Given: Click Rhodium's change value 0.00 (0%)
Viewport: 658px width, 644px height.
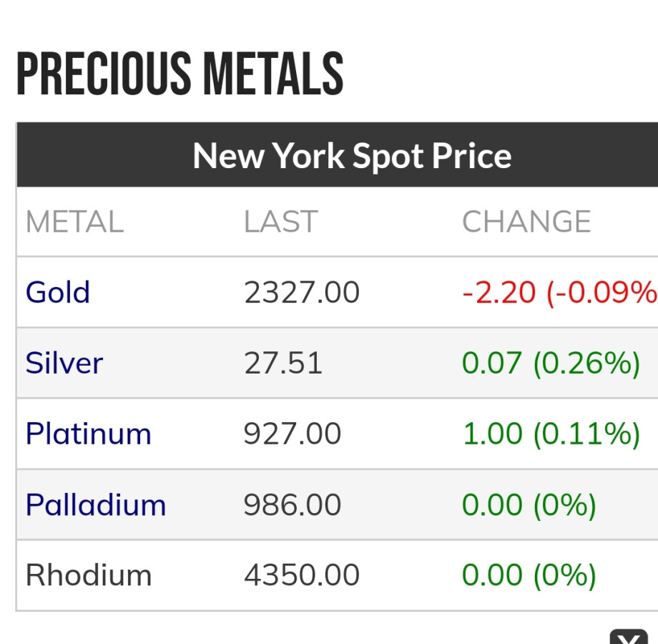Looking at the screenshot, I should click(x=529, y=575).
